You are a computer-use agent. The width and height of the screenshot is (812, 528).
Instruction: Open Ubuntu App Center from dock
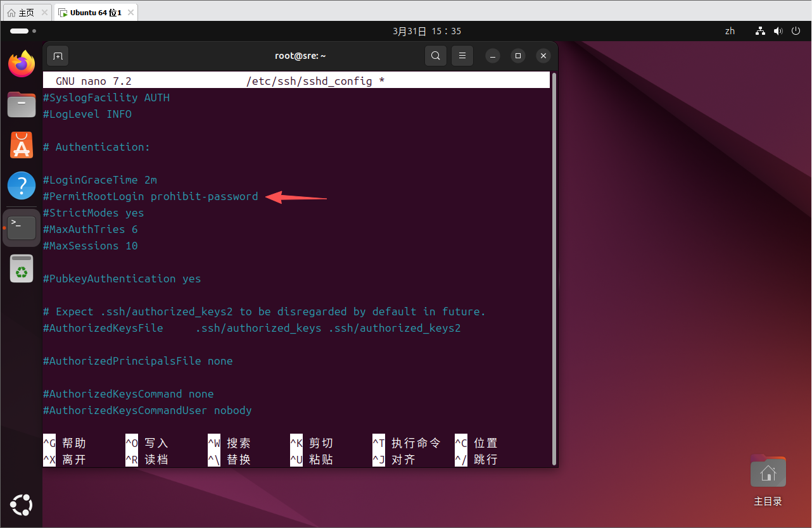point(22,145)
